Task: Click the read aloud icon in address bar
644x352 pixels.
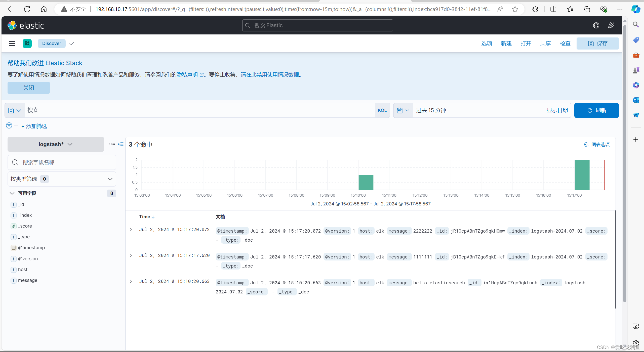Action: pyautogui.click(x=500, y=9)
